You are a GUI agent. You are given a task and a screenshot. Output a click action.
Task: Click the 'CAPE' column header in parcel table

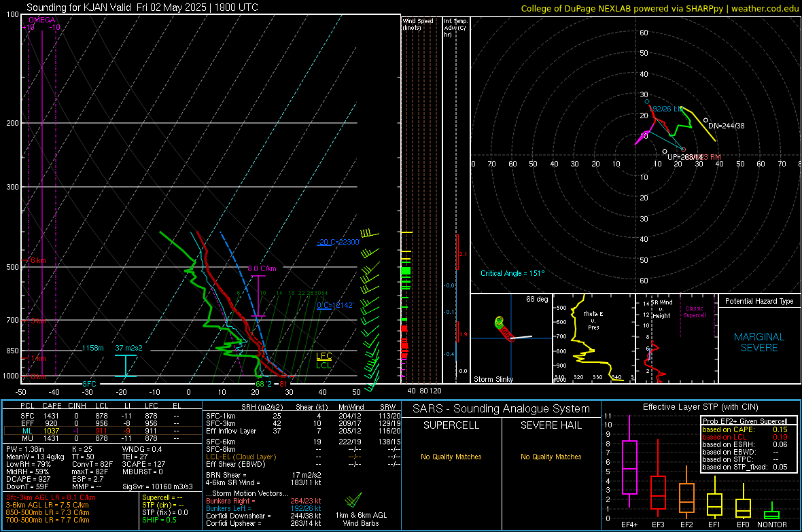coord(52,406)
